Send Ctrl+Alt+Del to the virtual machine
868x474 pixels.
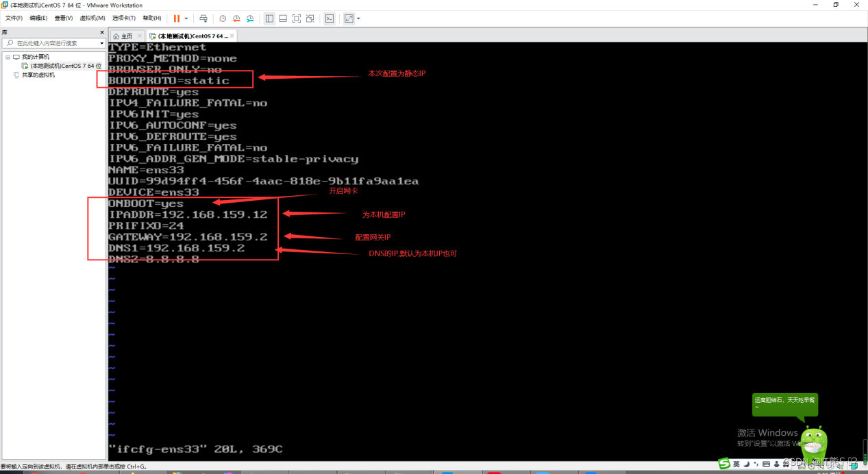(x=203, y=18)
